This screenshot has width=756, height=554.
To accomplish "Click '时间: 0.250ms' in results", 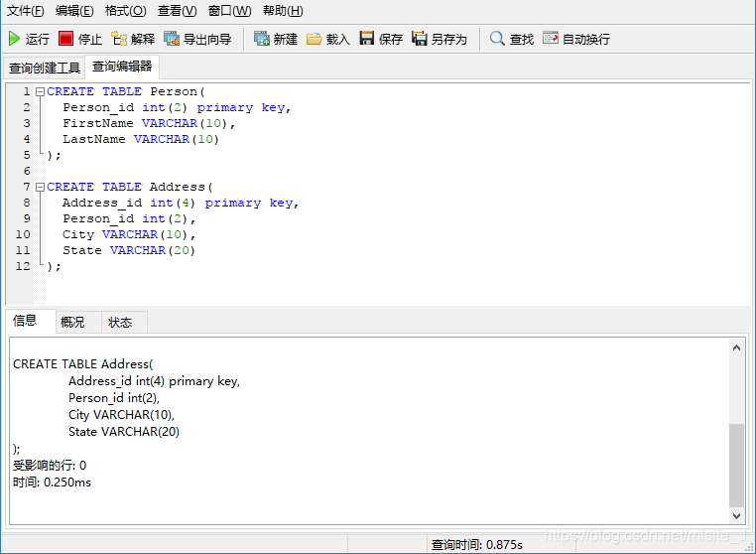I will [52, 483].
